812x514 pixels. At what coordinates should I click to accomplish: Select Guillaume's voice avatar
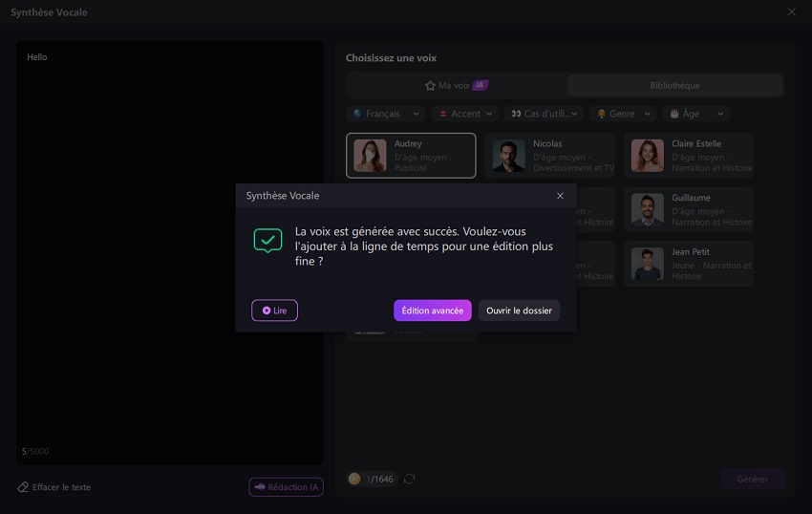pyautogui.click(x=647, y=210)
